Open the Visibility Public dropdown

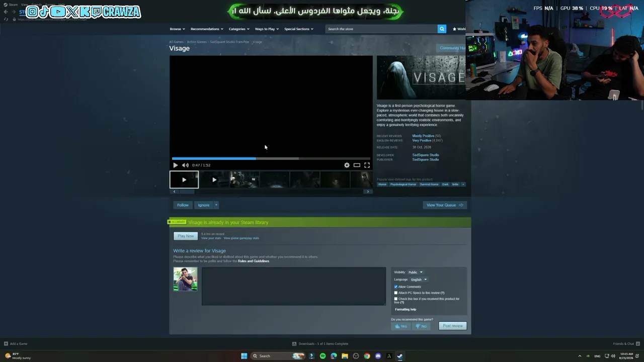click(x=416, y=272)
